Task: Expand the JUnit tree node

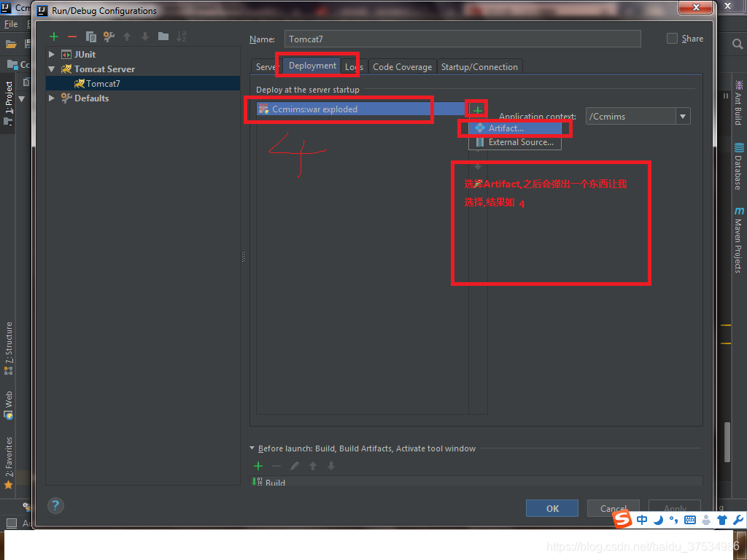Action: pyautogui.click(x=52, y=54)
